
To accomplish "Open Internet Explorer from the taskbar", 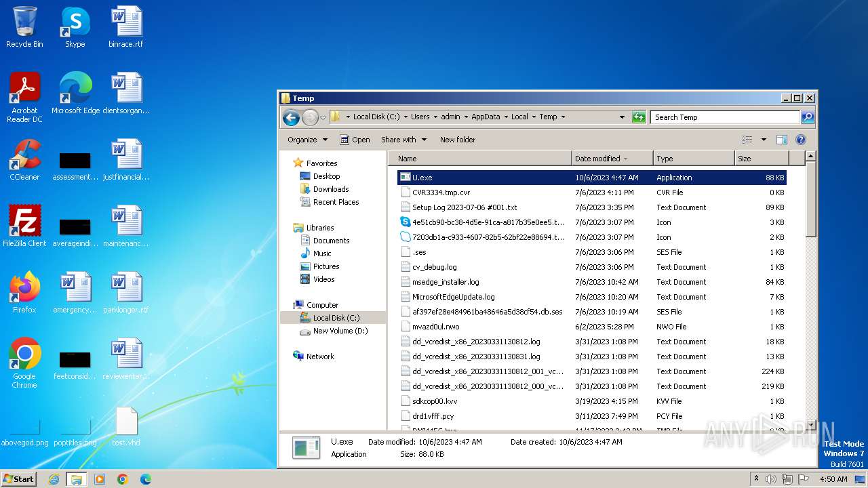I will point(54,479).
